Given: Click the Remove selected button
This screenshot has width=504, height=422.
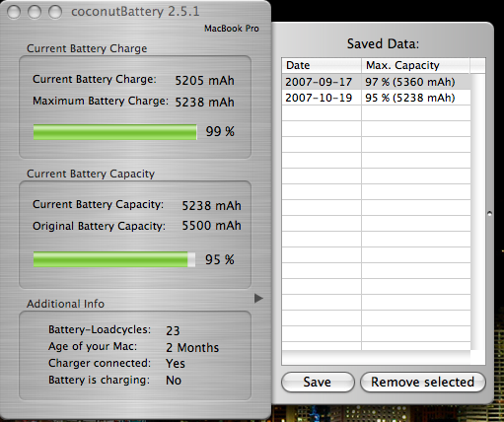Looking at the screenshot, I should 423,382.
